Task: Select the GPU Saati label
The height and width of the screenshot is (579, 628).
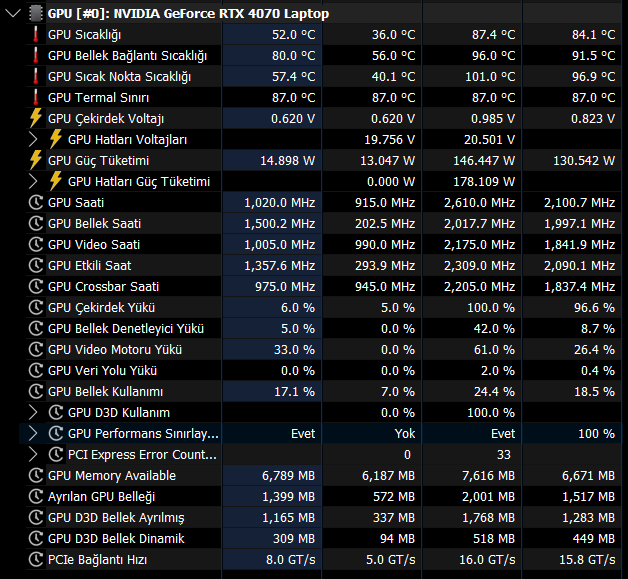Action: [x=76, y=203]
